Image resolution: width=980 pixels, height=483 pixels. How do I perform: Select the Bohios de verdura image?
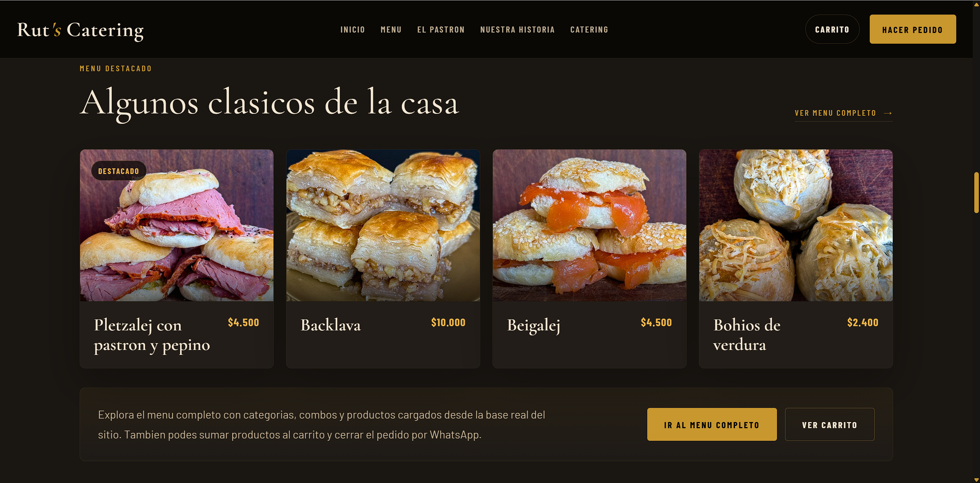pos(796,225)
